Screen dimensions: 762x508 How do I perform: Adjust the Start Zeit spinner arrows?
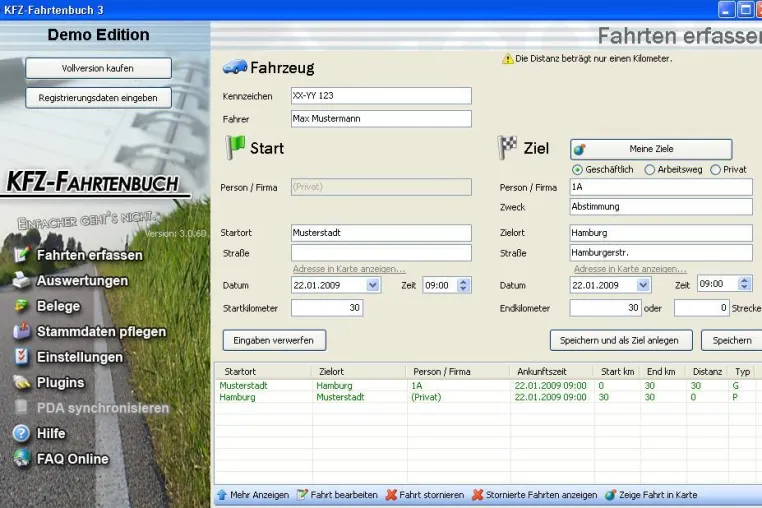(463, 285)
